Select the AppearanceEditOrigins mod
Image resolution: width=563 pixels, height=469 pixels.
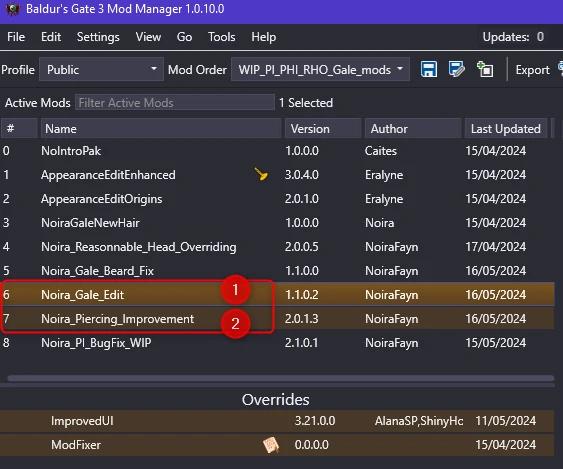coord(277,199)
